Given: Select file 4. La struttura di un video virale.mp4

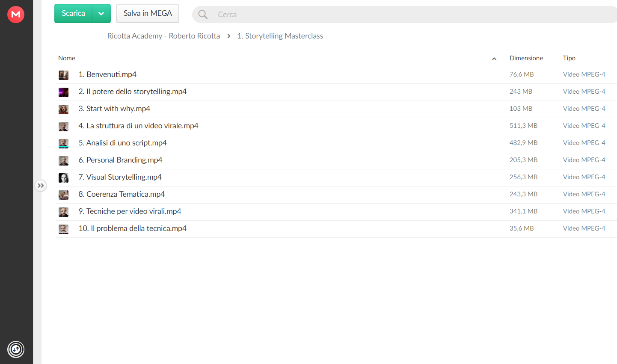Looking at the screenshot, I should click(336, 126).
